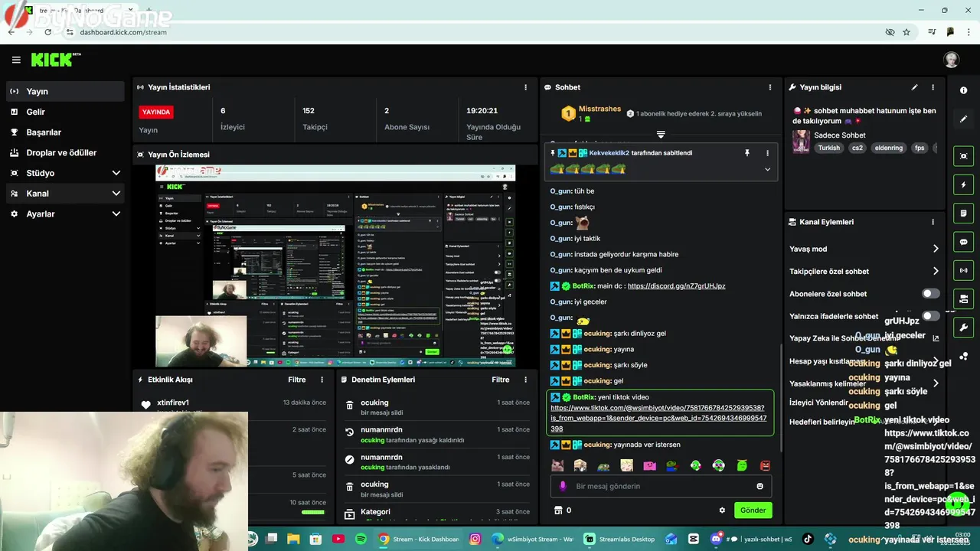The width and height of the screenshot is (980, 551).
Task: Bookmark page with star icon
Action: click(906, 32)
